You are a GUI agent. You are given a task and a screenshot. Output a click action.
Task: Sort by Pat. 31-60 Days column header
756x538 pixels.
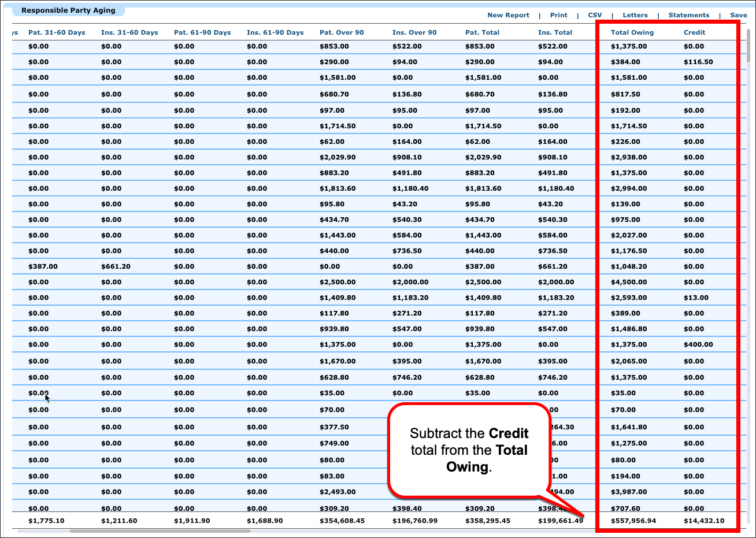[x=57, y=32]
